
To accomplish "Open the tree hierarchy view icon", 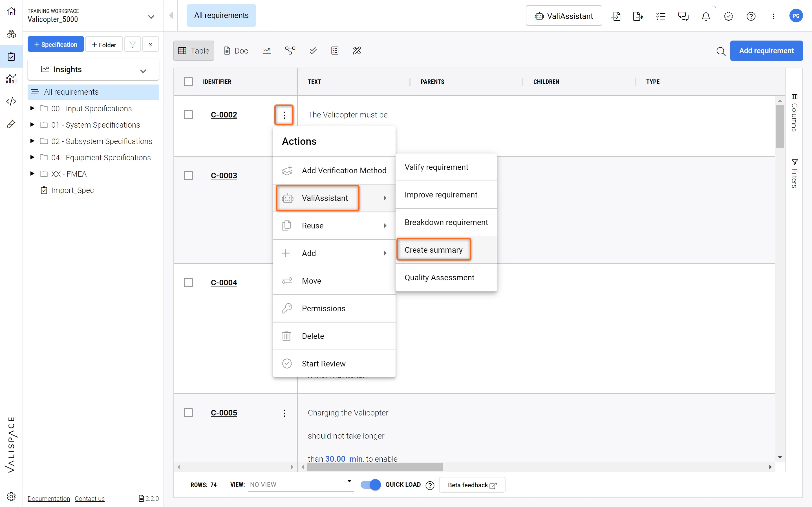I will [x=290, y=51].
